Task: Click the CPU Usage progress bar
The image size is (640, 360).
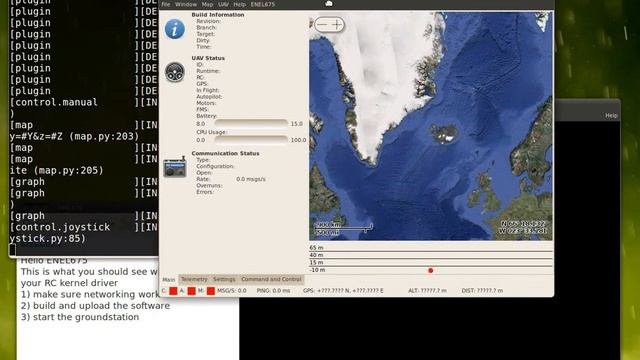Action: pyautogui.click(x=251, y=140)
